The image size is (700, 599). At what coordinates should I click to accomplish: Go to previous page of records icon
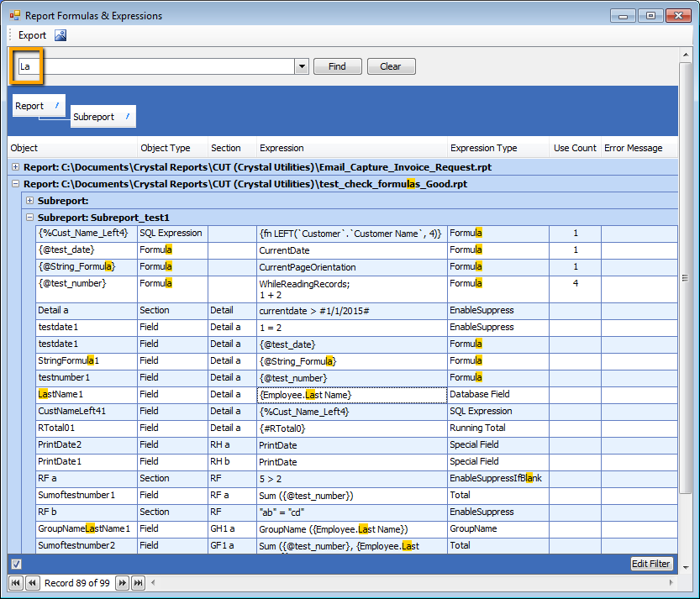32,583
